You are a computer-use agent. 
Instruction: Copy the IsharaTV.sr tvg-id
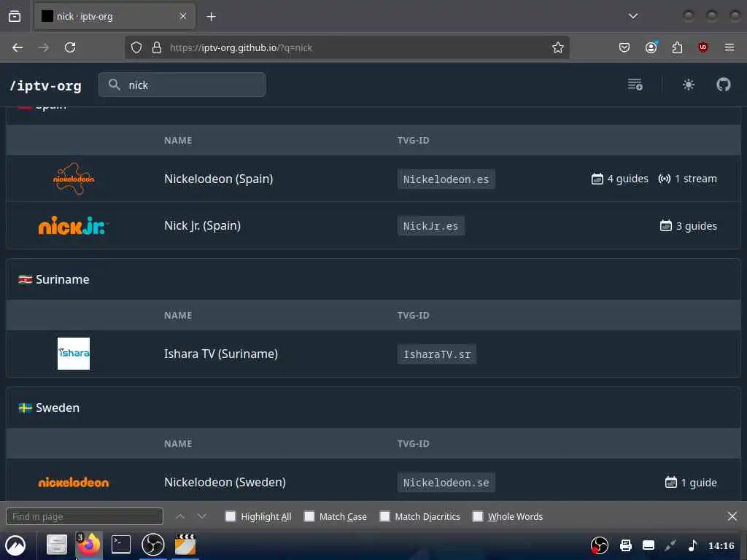click(x=437, y=354)
